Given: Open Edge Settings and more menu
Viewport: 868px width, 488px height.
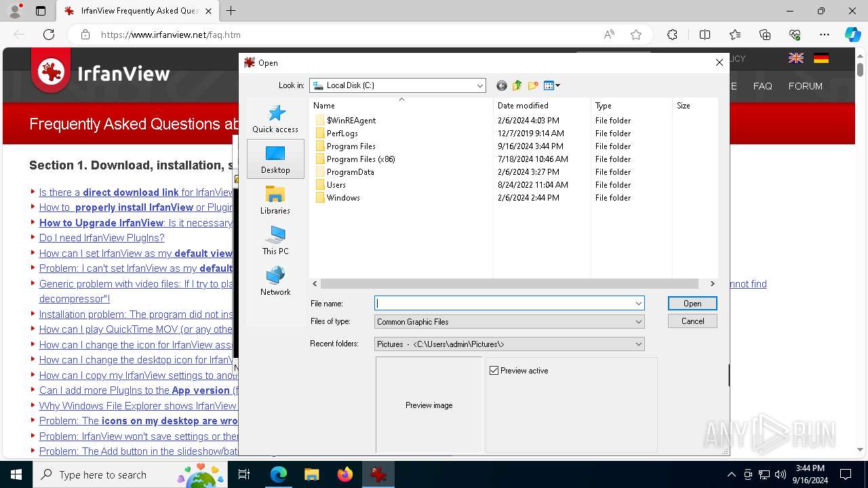Looking at the screenshot, I should pos(825,35).
